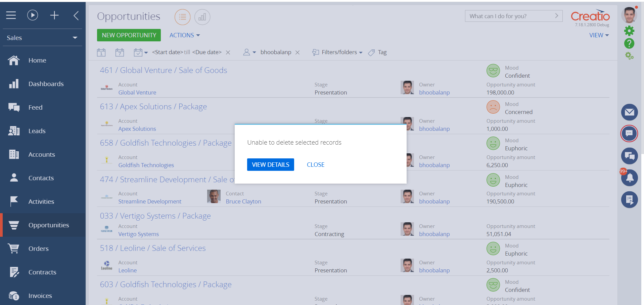
Task: Click the run business process icon
Action: tap(33, 15)
